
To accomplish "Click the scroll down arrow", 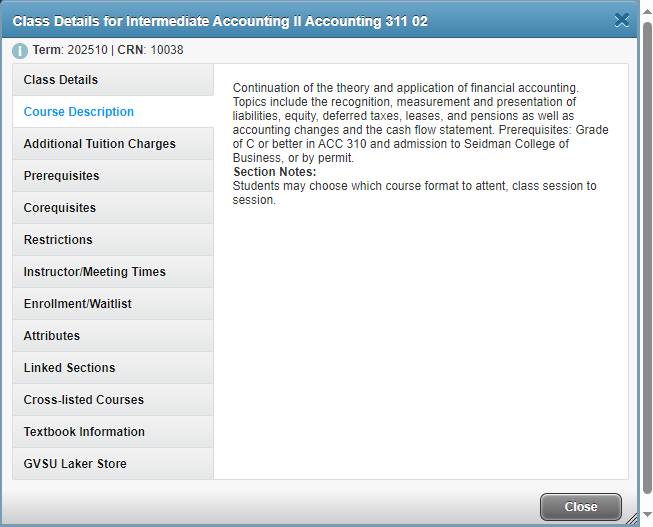I will (647, 516).
